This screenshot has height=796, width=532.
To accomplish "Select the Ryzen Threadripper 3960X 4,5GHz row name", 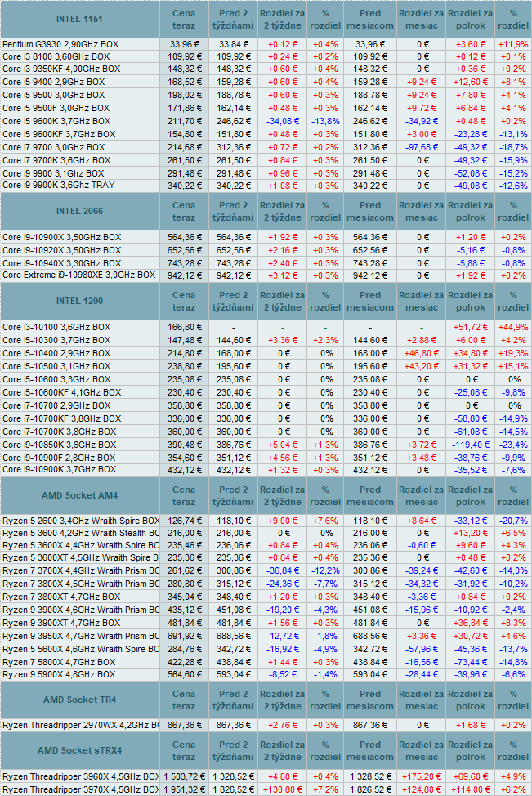I will click(81, 776).
